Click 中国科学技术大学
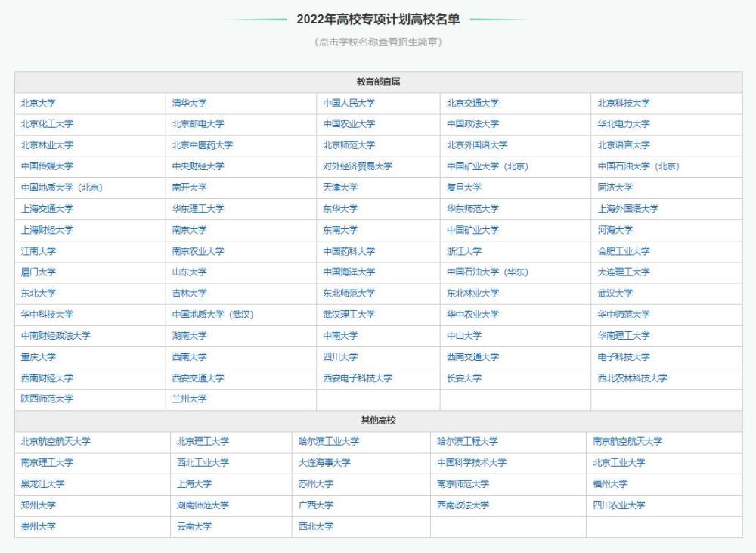756x553 pixels. coord(472,463)
